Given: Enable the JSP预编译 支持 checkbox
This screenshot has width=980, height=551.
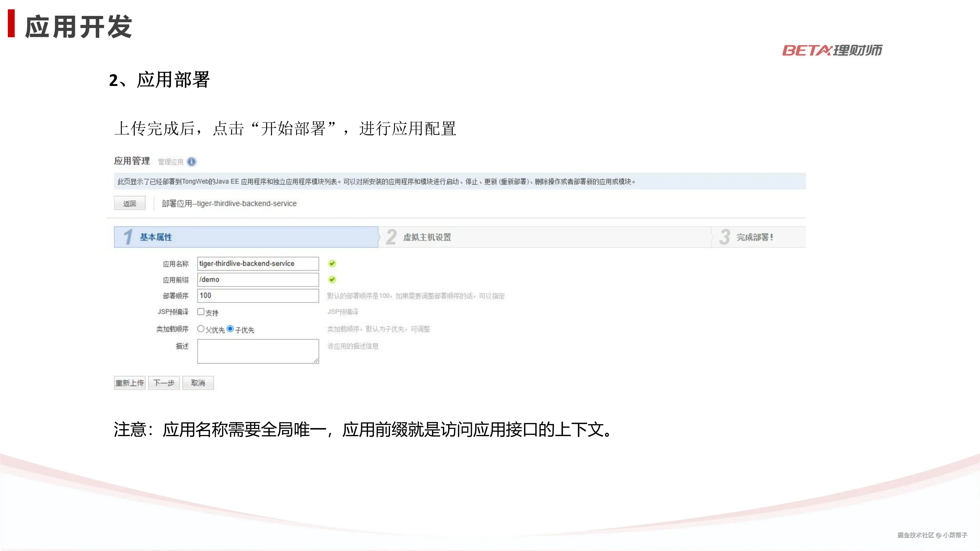Looking at the screenshot, I should click(x=201, y=311).
